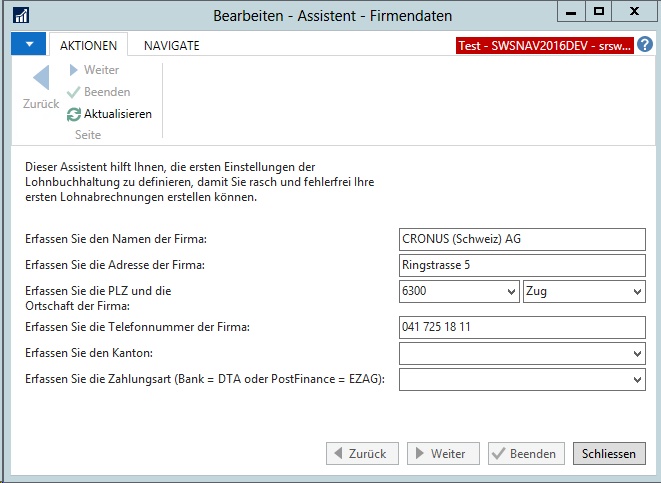Click the address field Ringstrasse 5
The height and width of the screenshot is (483, 661).
point(522,265)
